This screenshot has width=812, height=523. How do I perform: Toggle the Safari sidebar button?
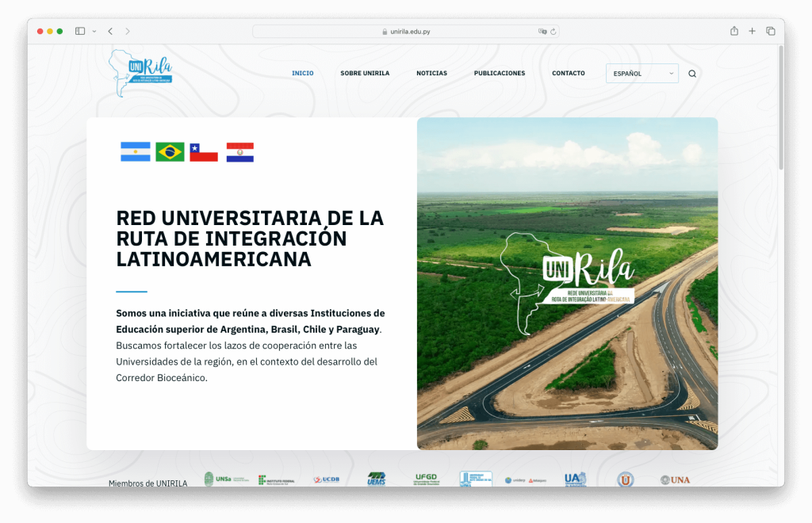click(80, 31)
